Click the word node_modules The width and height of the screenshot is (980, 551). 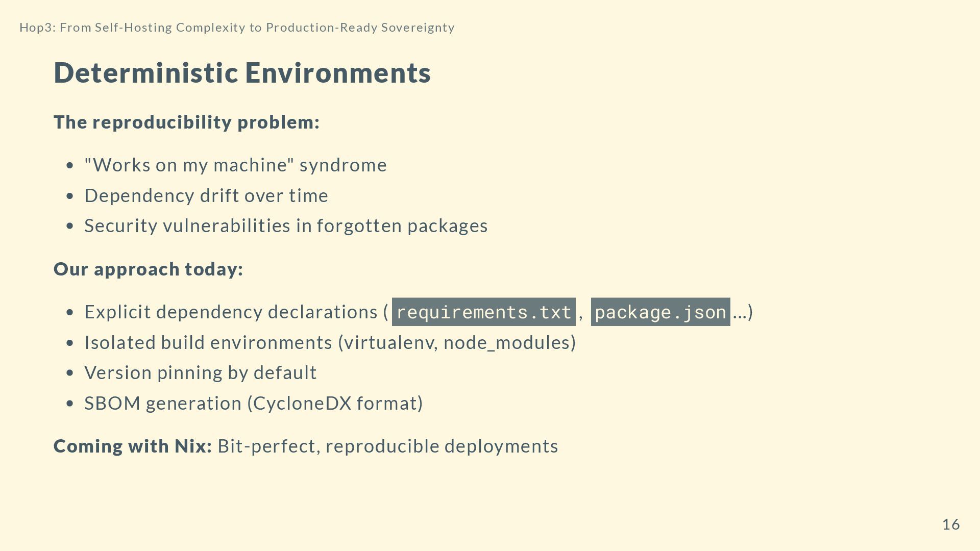point(506,343)
